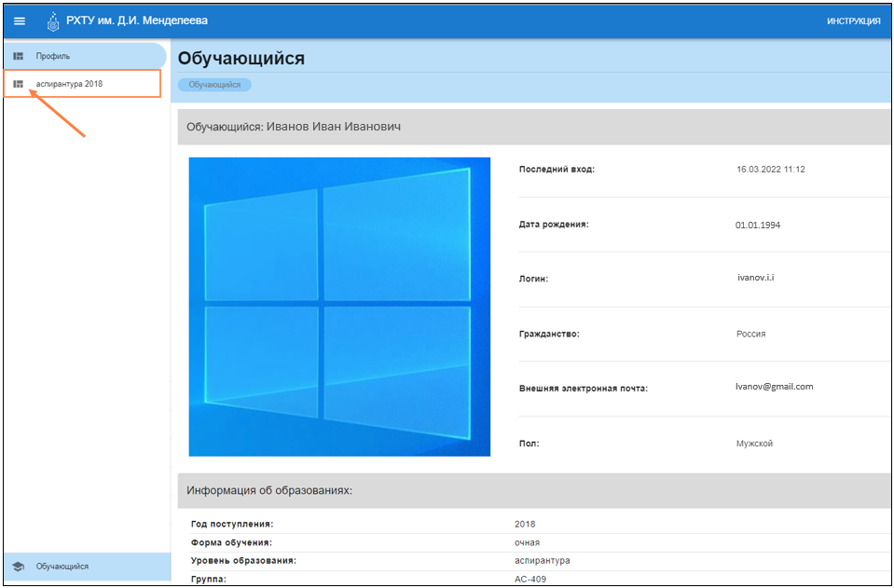Select the Профиль sidebar item

point(53,56)
